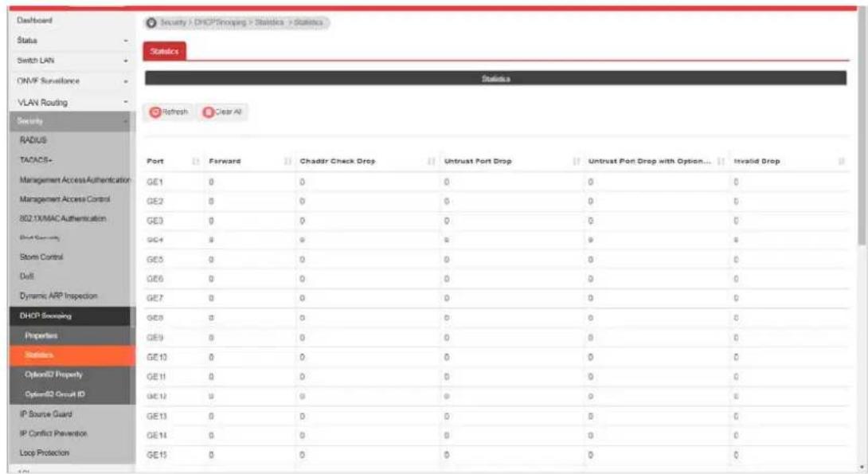
Task: Open Dashboard in the sidebar
Action: click(34, 21)
